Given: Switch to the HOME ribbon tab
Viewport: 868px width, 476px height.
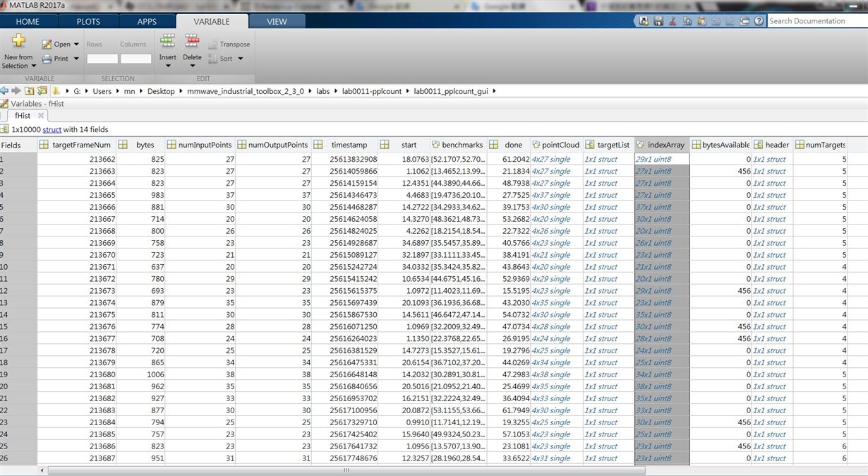Looking at the screenshot, I should click(x=28, y=21).
